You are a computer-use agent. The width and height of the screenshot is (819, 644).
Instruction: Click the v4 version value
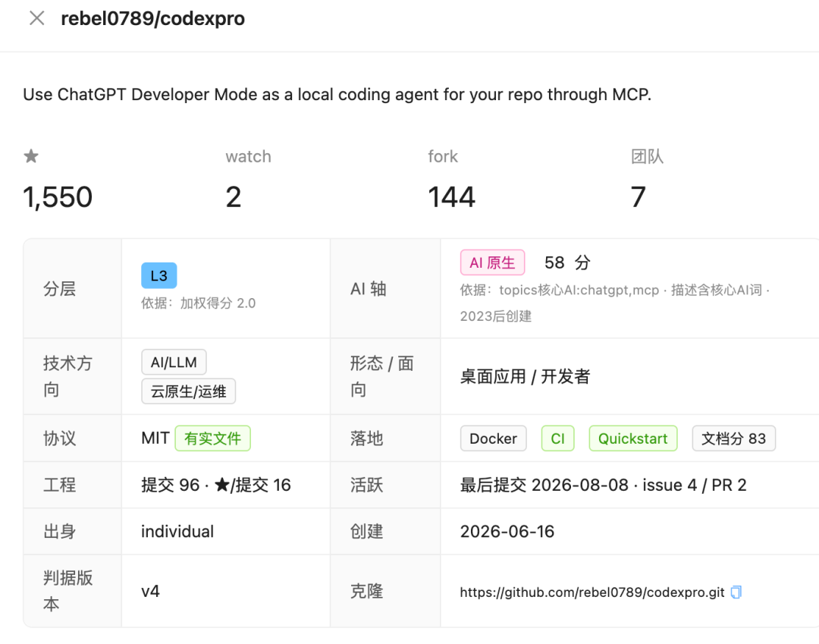coord(150,591)
